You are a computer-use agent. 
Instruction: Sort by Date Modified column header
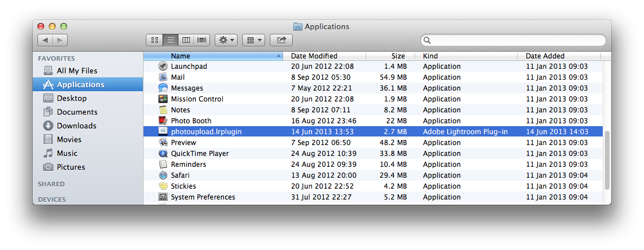314,56
